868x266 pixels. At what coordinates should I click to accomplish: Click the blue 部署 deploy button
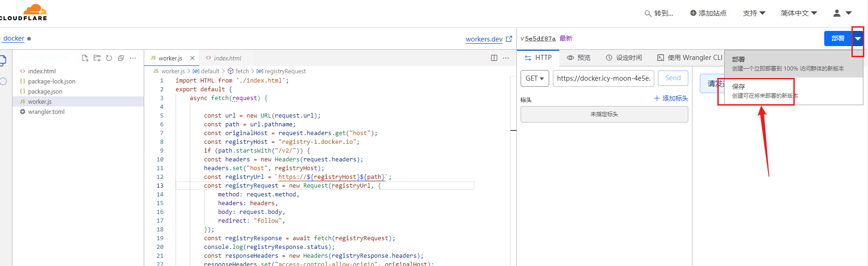838,39
